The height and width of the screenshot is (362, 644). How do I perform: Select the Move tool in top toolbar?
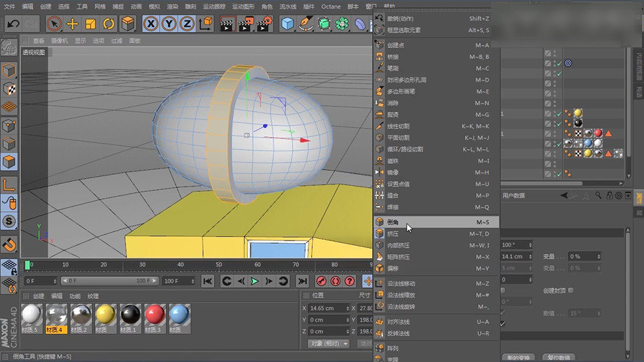pos(72,24)
